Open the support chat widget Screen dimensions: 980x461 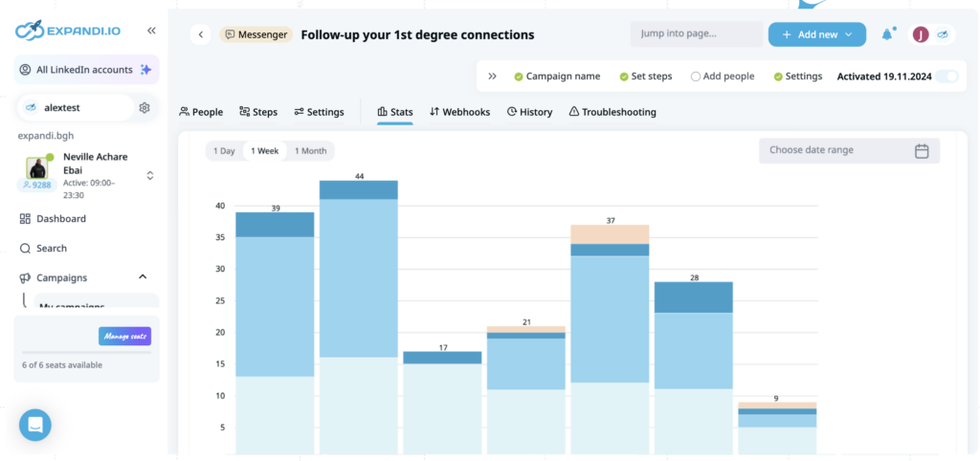coord(35,425)
